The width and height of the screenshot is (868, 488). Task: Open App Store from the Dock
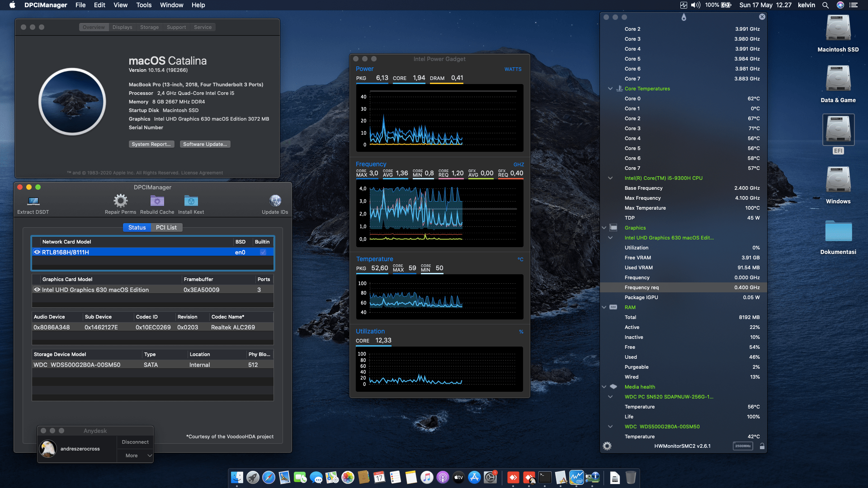click(474, 477)
